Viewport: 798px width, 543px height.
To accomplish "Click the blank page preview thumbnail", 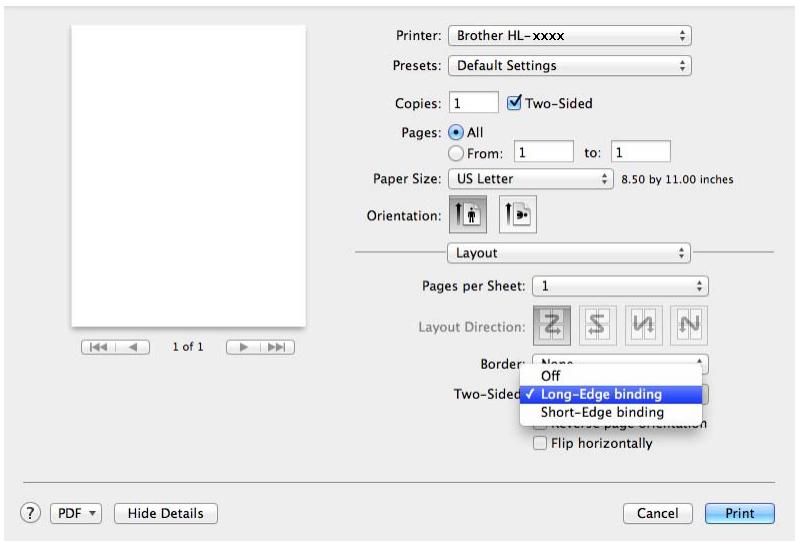I will (189, 176).
